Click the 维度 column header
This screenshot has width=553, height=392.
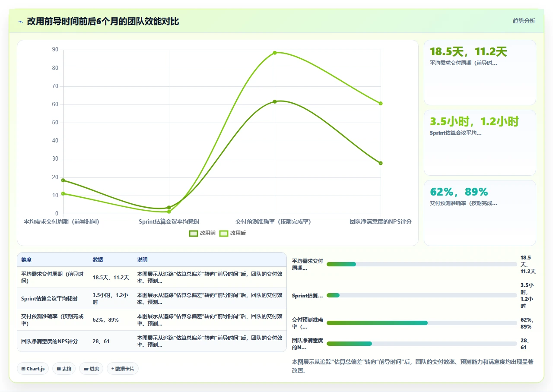[26, 260]
